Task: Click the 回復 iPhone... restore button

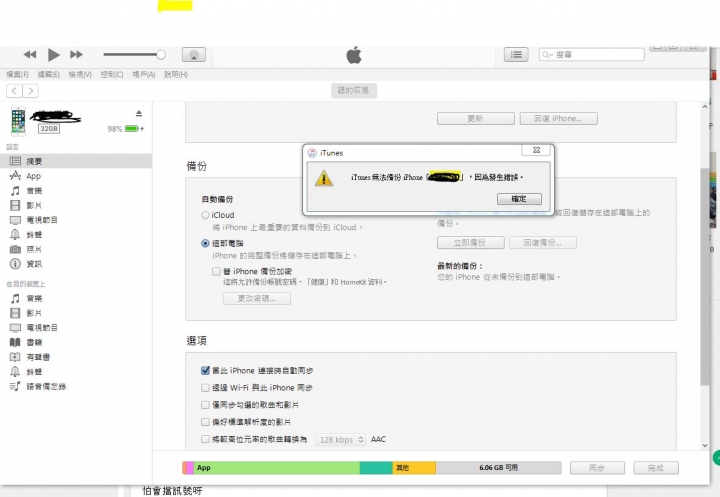Action: (x=558, y=119)
